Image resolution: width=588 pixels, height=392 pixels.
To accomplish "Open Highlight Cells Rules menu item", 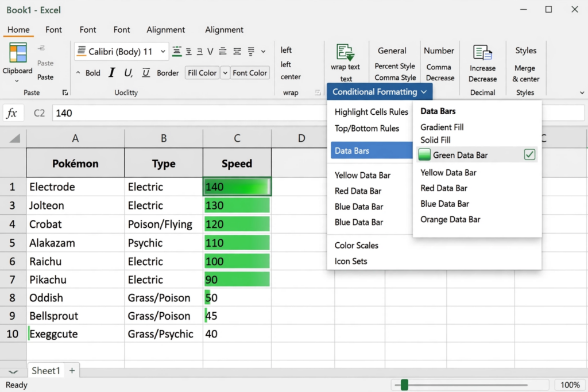I will (x=372, y=112).
